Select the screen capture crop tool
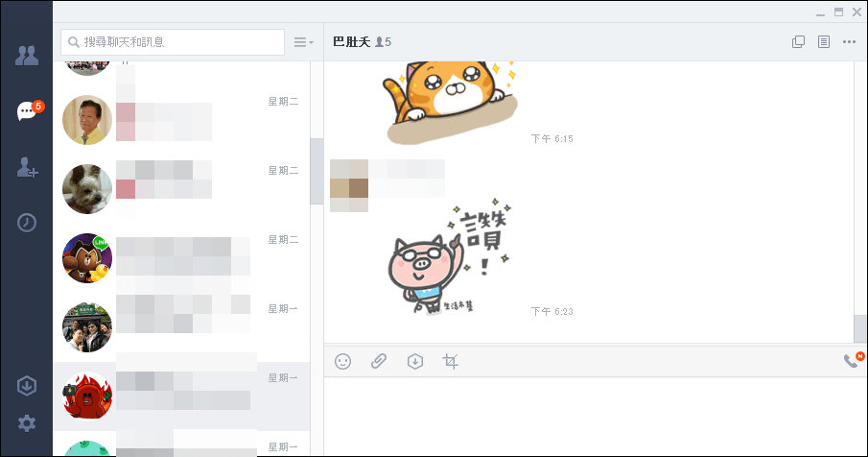This screenshot has height=457, width=868. click(x=451, y=362)
